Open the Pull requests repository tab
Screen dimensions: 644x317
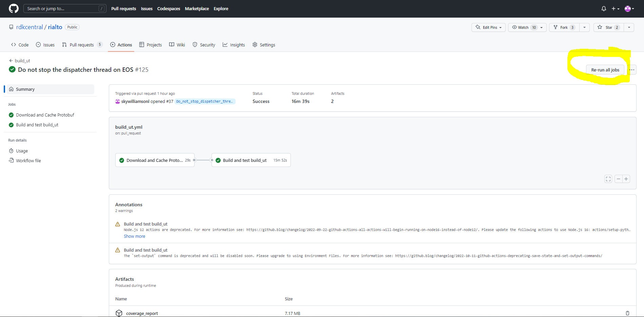pos(81,45)
